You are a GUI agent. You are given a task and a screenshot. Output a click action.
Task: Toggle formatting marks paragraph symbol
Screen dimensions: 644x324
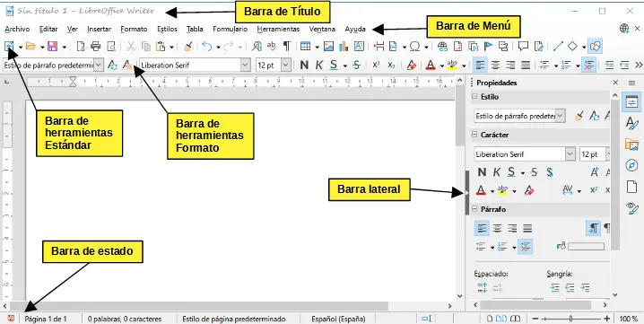[x=287, y=46]
